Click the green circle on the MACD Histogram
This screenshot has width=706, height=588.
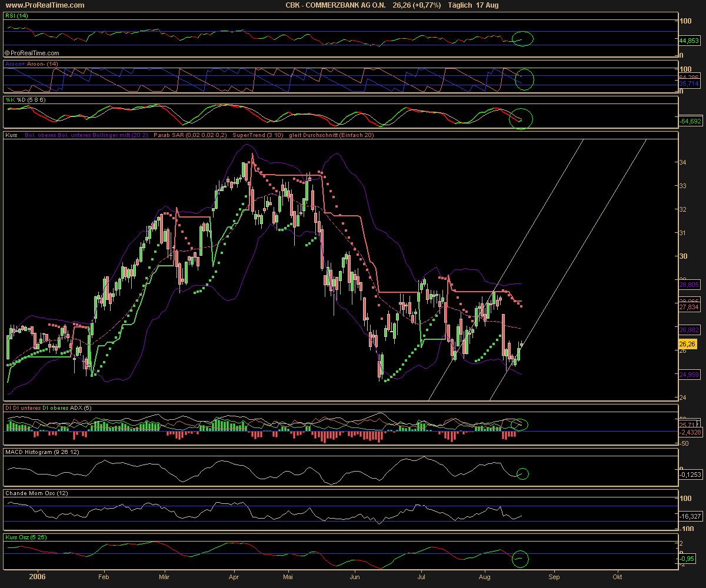(x=522, y=473)
